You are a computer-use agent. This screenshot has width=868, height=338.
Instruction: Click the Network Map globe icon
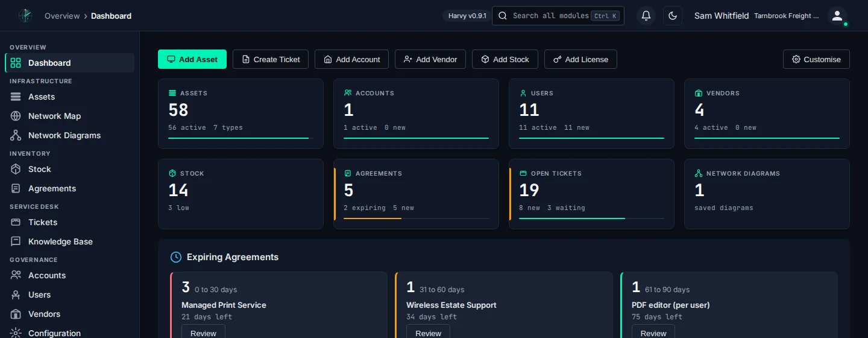(x=16, y=116)
